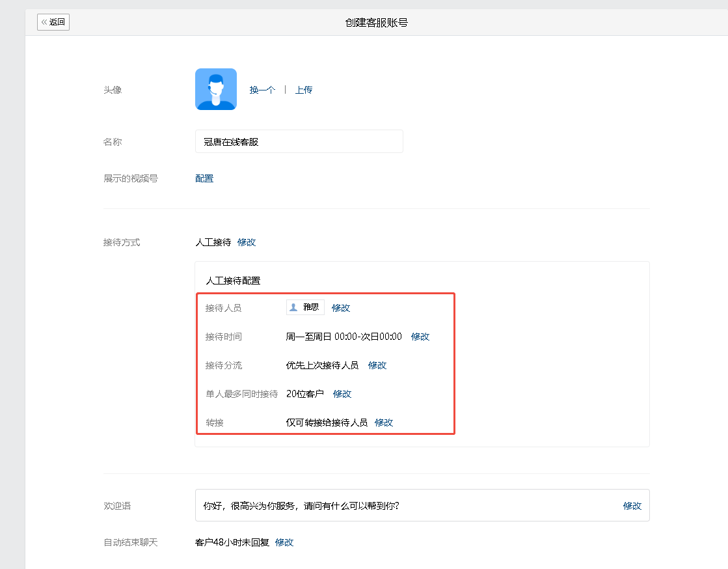Click the 仅可转接给接待人员 text
The width and height of the screenshot is (728, 569).
(327, 423)
